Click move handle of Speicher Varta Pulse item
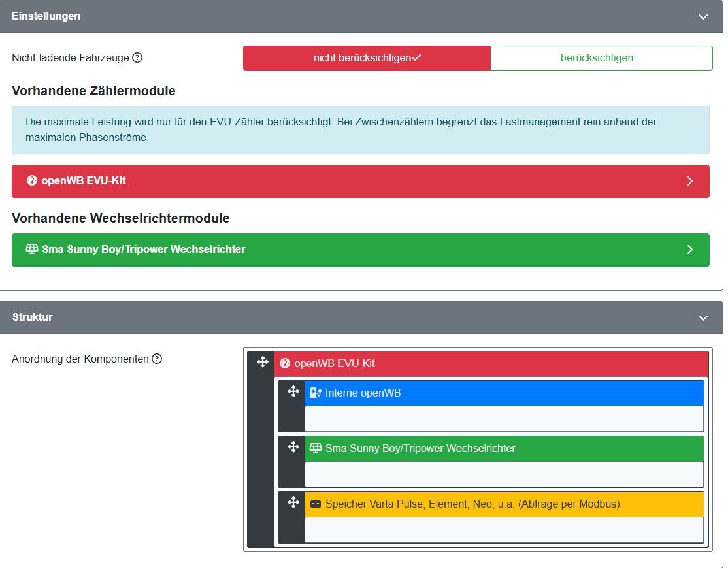This screenshot has width=728, height=569. click(293, 502)
